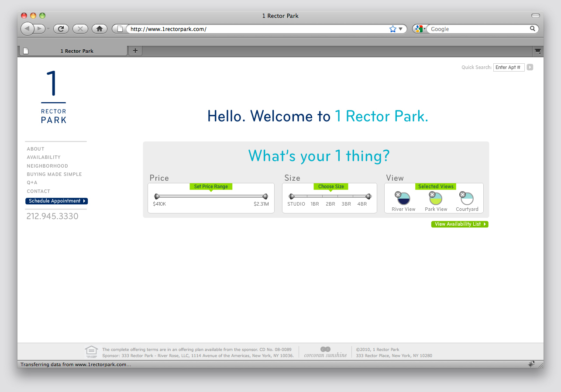Deselect the Park View option
The image size is (561, 392).
coord(432,195)
